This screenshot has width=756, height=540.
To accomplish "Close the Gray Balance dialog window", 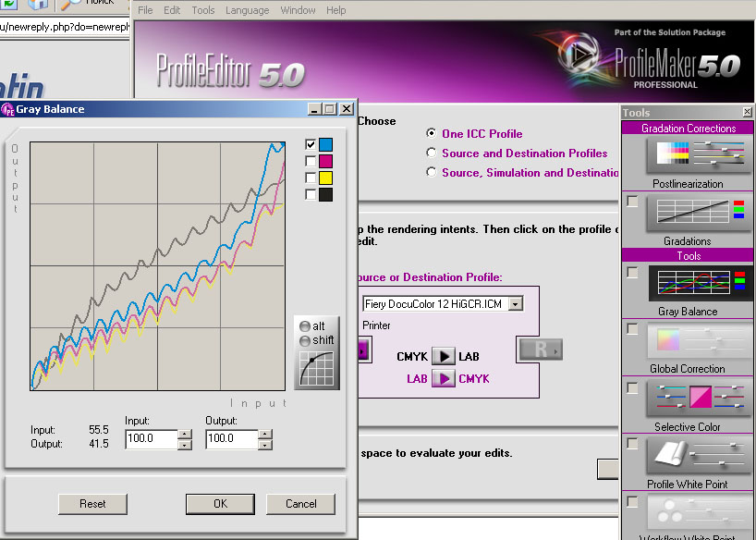I will (x=347, y=109).
